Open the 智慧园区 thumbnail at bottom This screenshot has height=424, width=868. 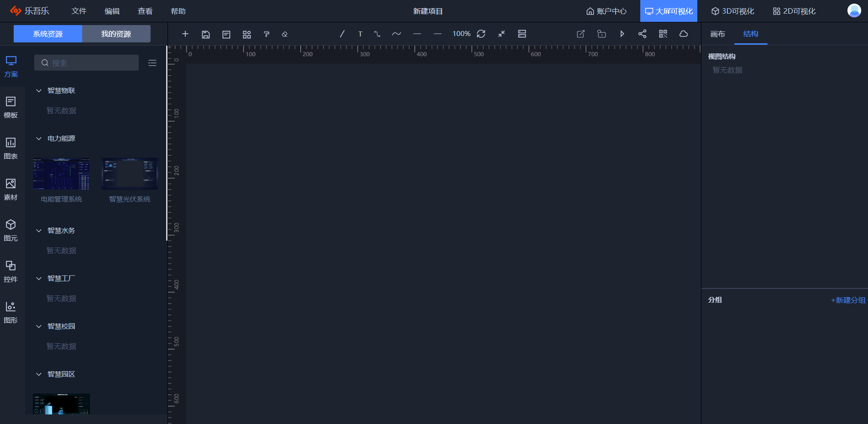coord(61,404)
